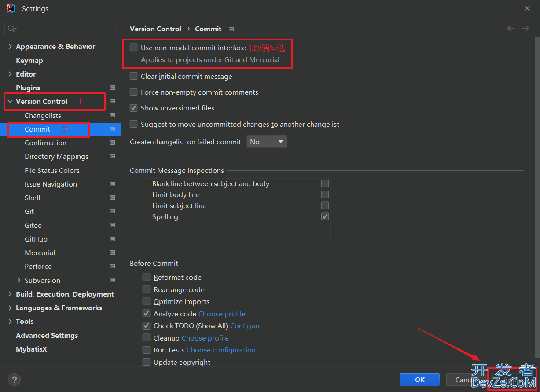540x392 pixels.
Task: Click Choose profile link for Cleanup
Action: pos(205,338)
